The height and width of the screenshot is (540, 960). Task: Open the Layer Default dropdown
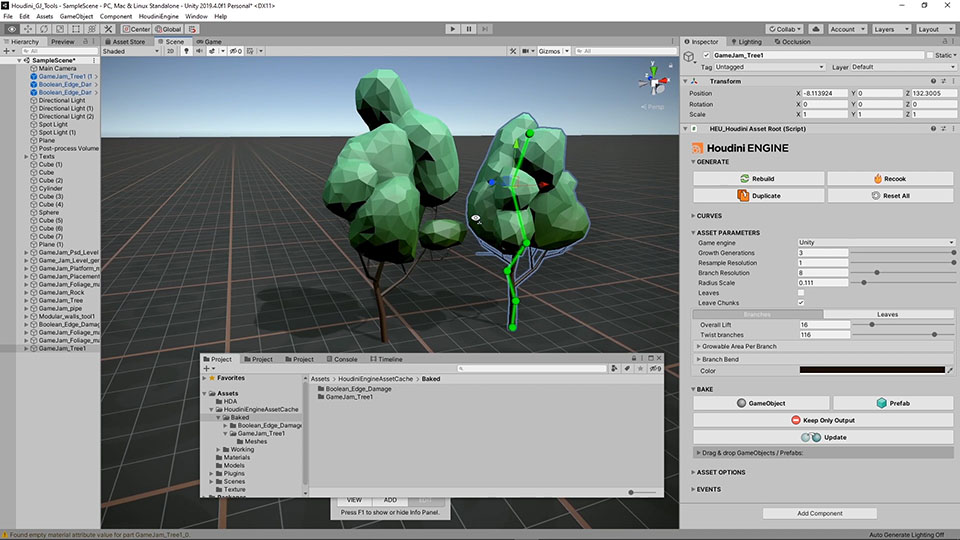pos(903,67)
